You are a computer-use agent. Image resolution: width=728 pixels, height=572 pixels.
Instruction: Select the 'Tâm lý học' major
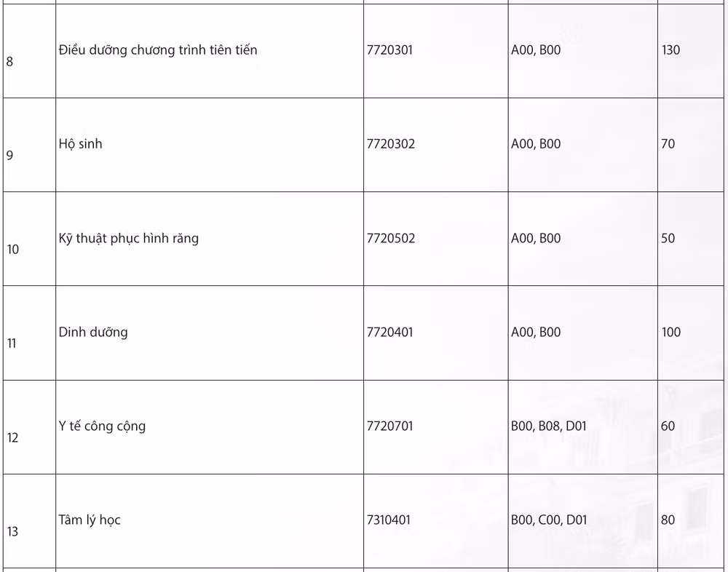point(90,520)
